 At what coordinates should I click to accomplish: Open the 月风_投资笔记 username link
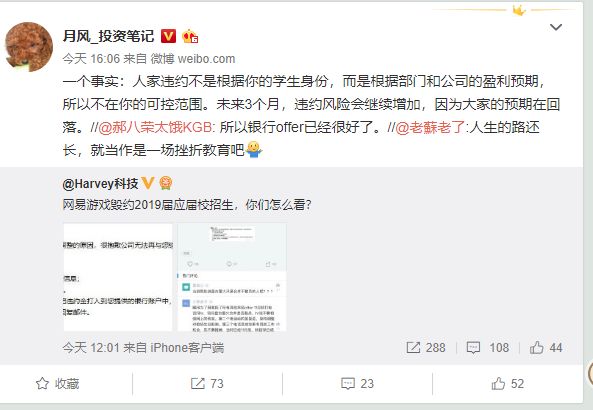(x=109, y=36)
